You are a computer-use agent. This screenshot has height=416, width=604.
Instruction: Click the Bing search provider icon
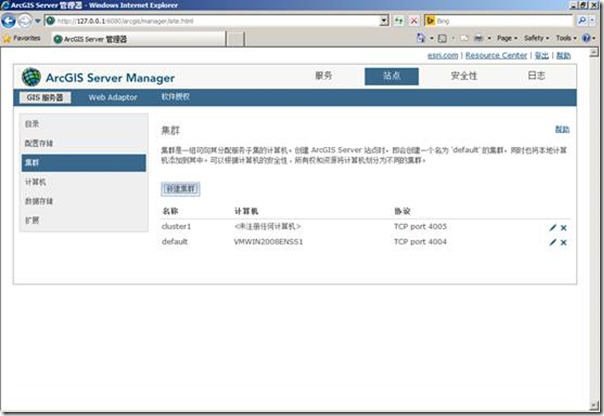click(x=430, y=21)
